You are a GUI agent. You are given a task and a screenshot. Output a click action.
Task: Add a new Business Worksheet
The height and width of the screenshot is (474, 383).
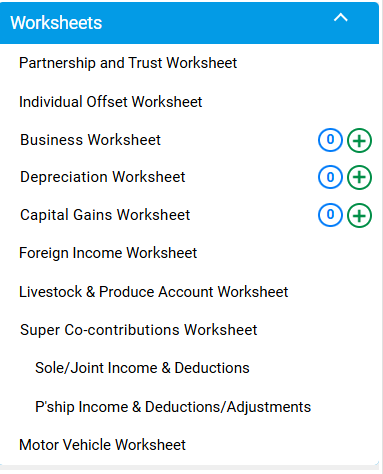coord(359,140)
